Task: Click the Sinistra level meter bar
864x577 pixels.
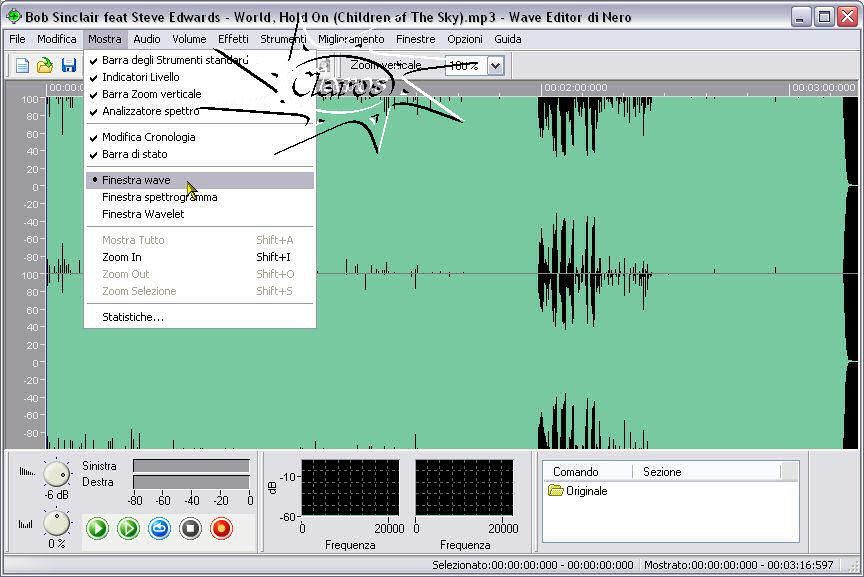Action: [191, 466]
